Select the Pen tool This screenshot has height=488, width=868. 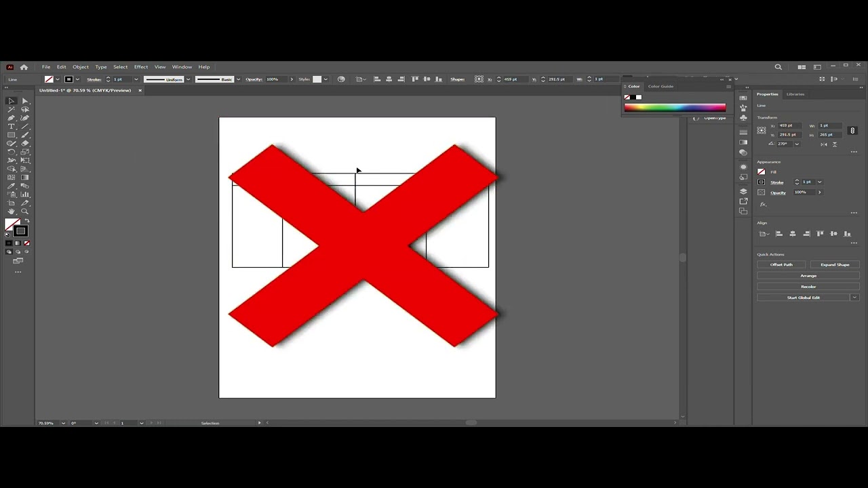11,118
